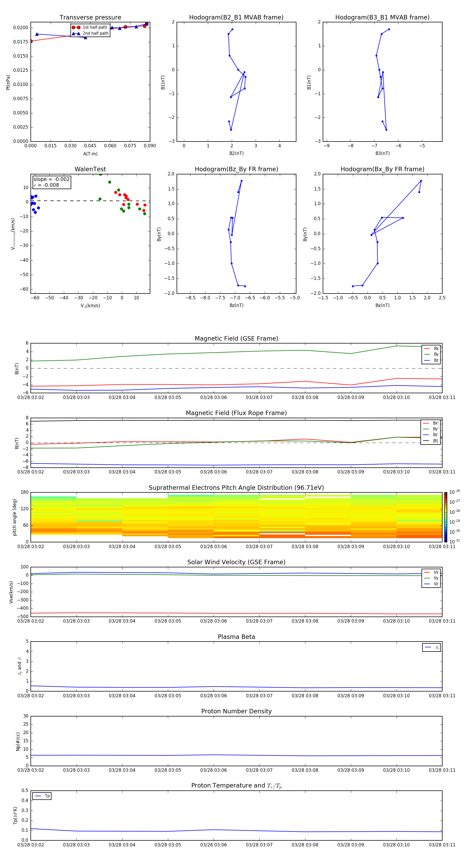Click 'Vsw(km/s)' axis label
This screenshot has width=473, height=868.
click(x=11, y=592)
